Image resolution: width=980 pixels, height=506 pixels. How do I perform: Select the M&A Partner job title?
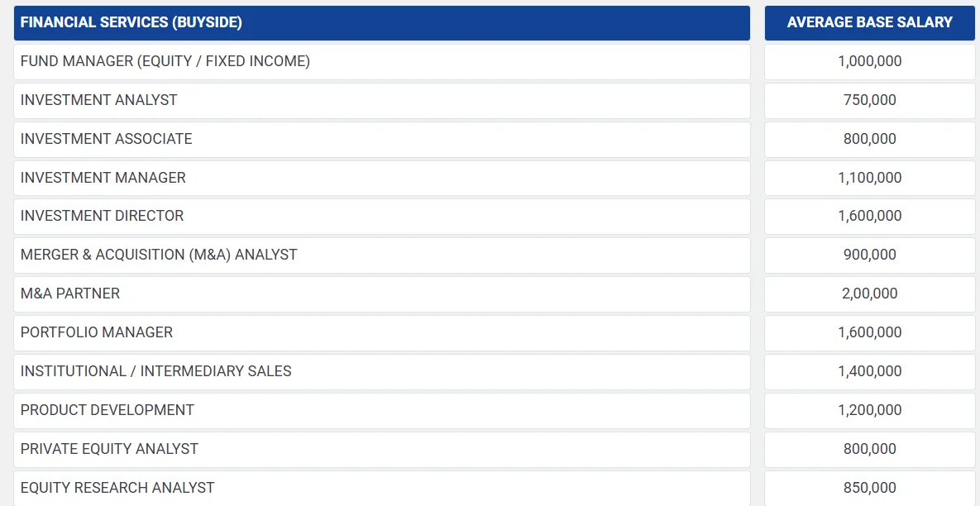70,294
